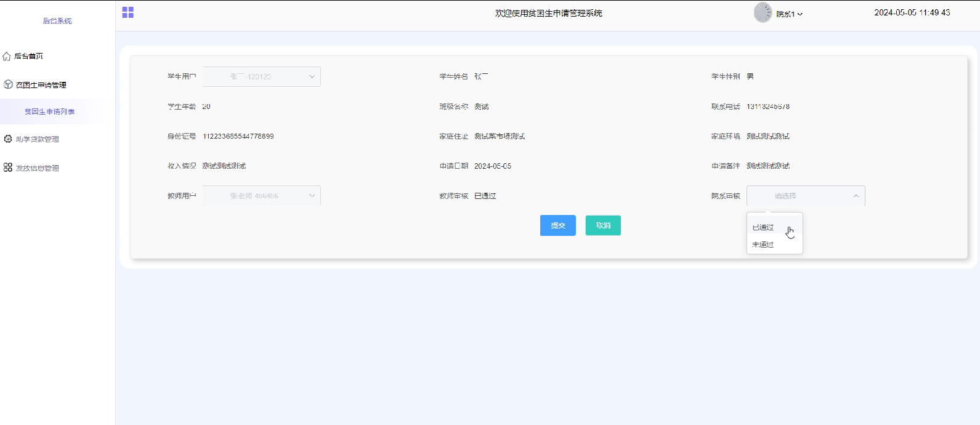Open the 助学贷款管理 sidebar menu

tap(38, 139)
